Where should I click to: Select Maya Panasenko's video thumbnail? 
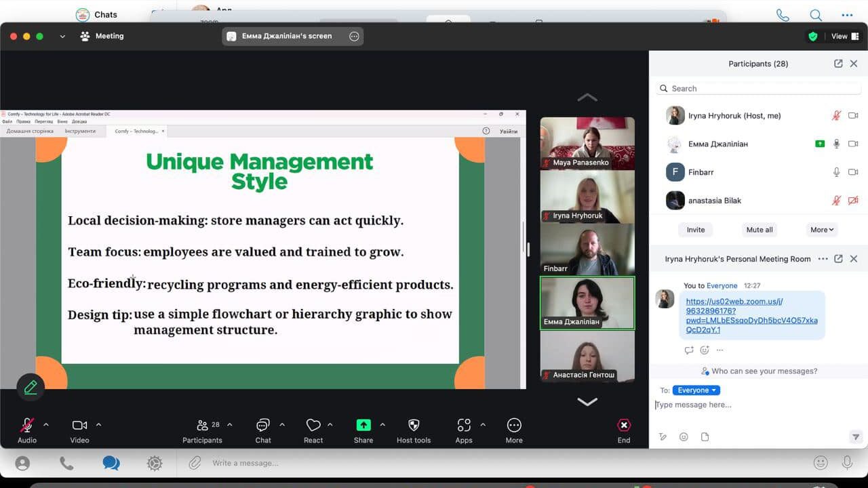587,143
